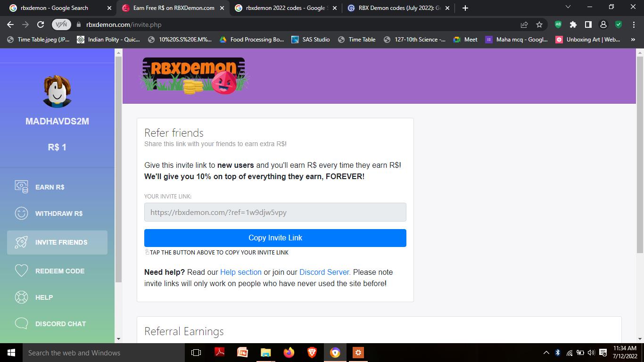Select Invite Friends in the sidebar menu
This screenshot has height=362, width=644.
[x=57, y=242]
